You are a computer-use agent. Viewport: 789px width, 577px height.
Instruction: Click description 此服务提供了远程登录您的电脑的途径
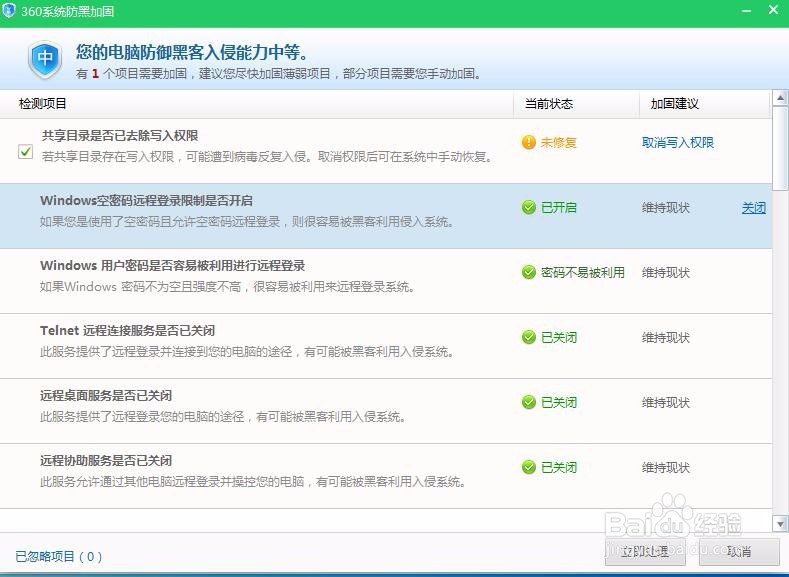223,417
